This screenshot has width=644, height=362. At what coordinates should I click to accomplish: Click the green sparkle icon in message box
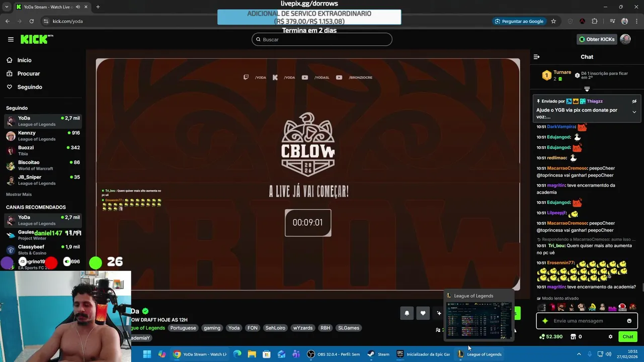[x=545, y=321]
